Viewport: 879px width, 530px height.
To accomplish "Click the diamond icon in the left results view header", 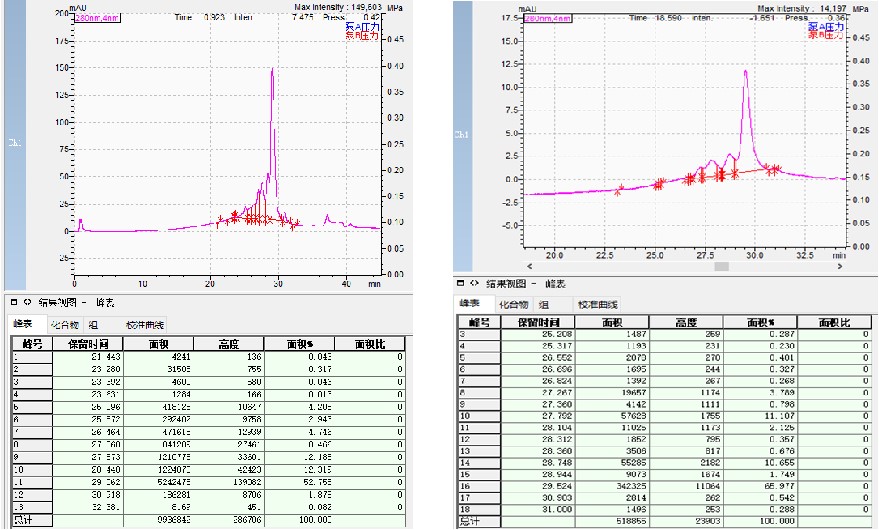I will (x=26, y=300).
